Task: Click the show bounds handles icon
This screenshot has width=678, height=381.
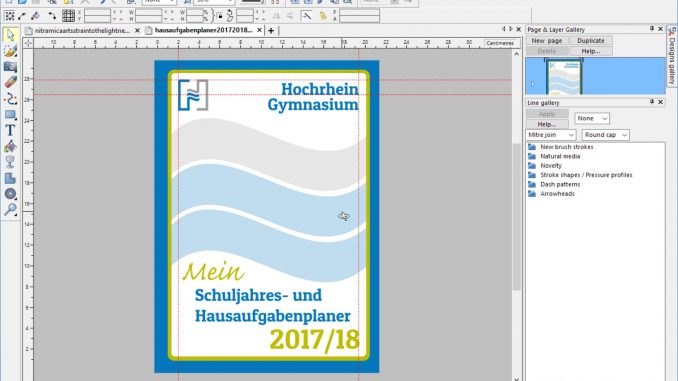Action: pos(9,16)
